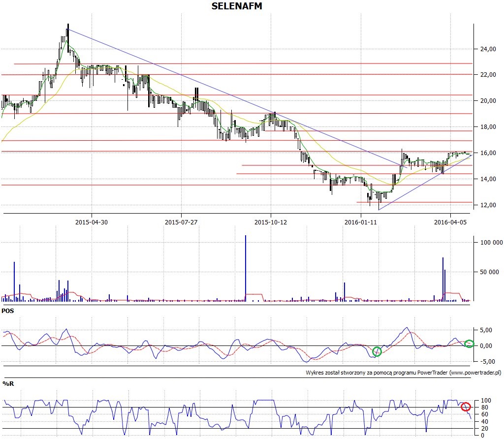Screen dimensions: 504x439
Task: Click the 5,00 POS axis value
Action: pos(486,330)
